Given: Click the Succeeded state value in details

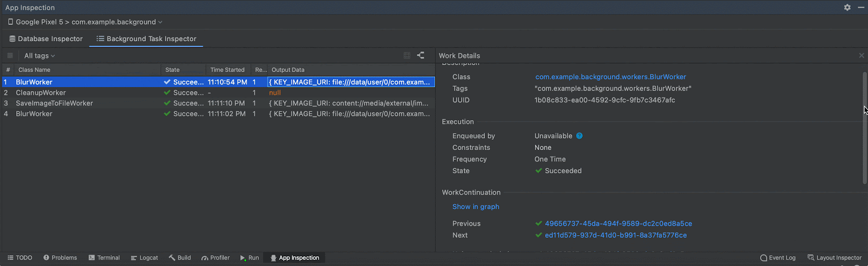Looking at the screenshot, I should click(x=558, y=171).
